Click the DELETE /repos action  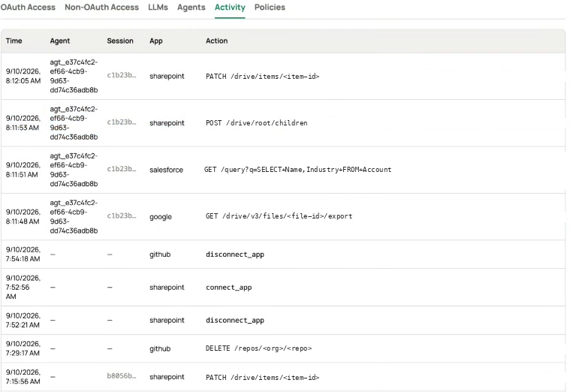259,348
